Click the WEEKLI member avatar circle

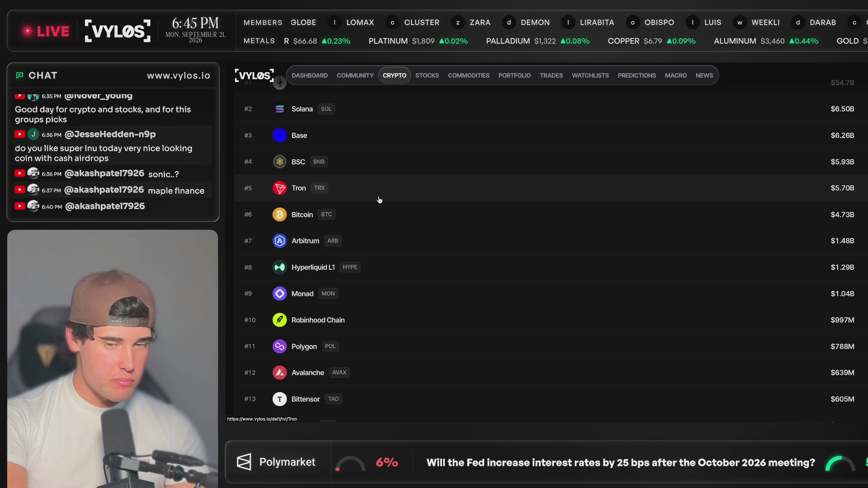740,22
